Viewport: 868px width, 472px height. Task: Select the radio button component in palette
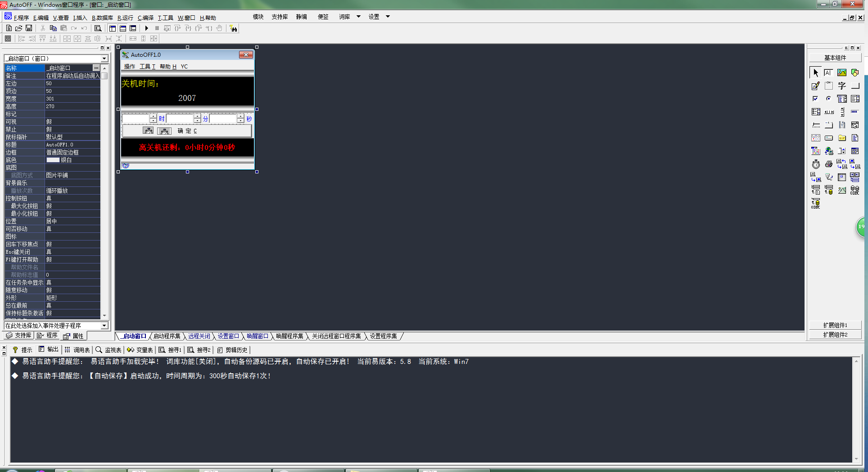(828, 99)
